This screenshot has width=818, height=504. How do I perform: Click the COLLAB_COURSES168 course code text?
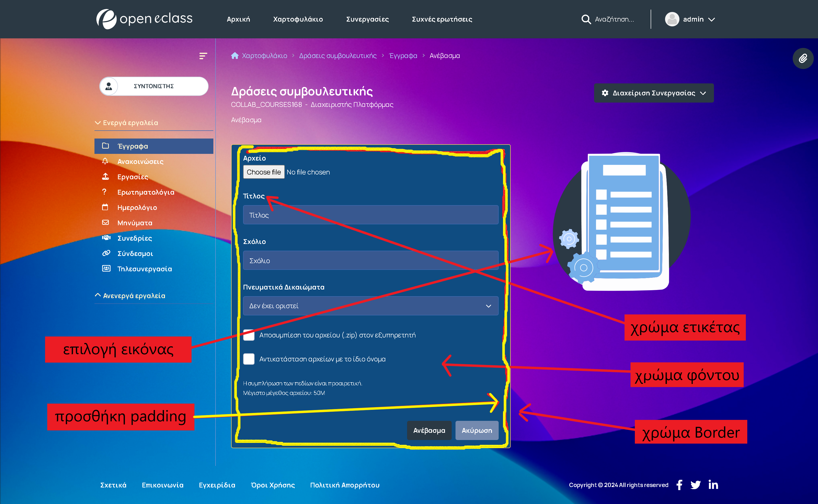click(266, 105)
